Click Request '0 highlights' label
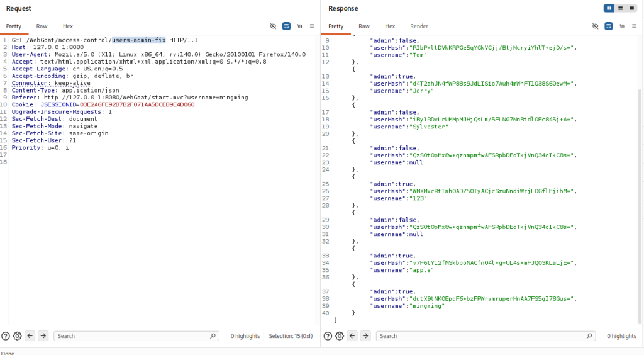The image size is (644, 355). tap(245, 336)
